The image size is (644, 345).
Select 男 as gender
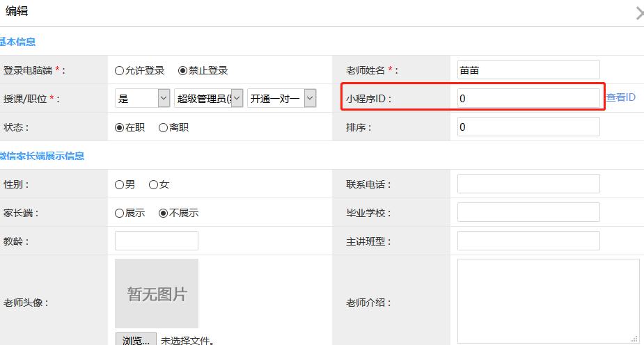(119, 184)
